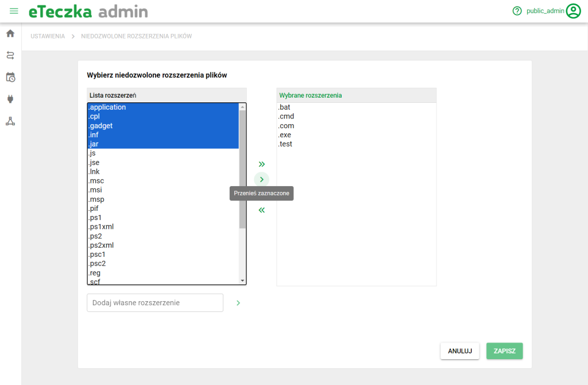Viewport: 588px width, 385px height.
Task: Select .ps2xml in the extension list
Action: [163, 245]
